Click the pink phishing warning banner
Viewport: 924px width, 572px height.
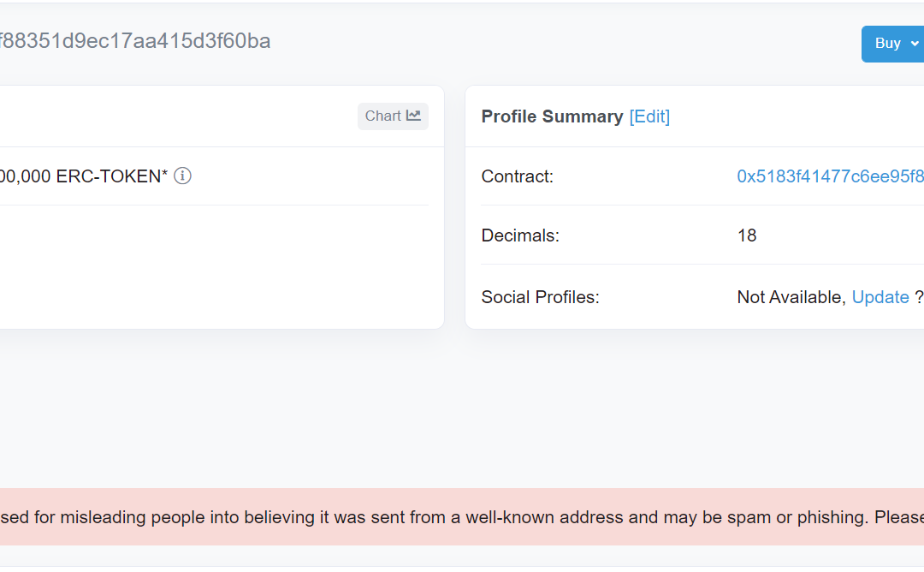[462, 516]
